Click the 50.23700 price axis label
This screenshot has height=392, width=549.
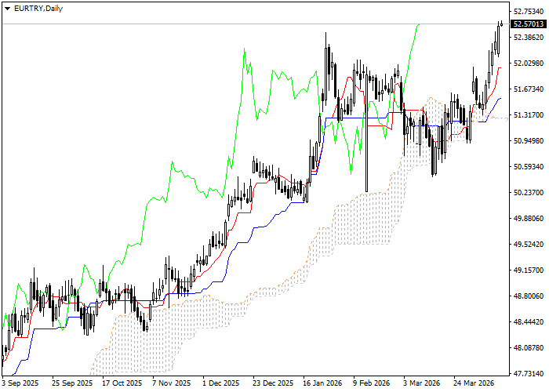(x=528, y=193)
